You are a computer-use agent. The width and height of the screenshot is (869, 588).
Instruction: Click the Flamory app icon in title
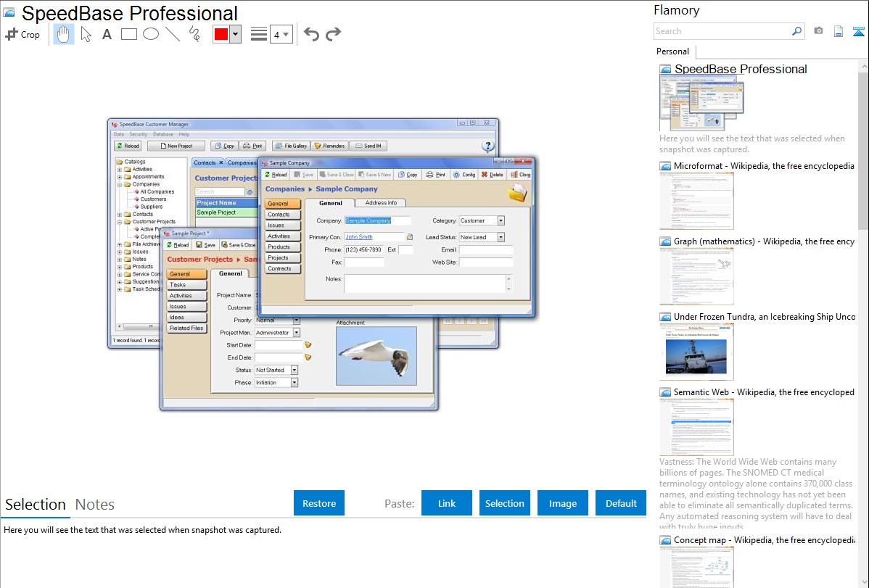point(9,12)
